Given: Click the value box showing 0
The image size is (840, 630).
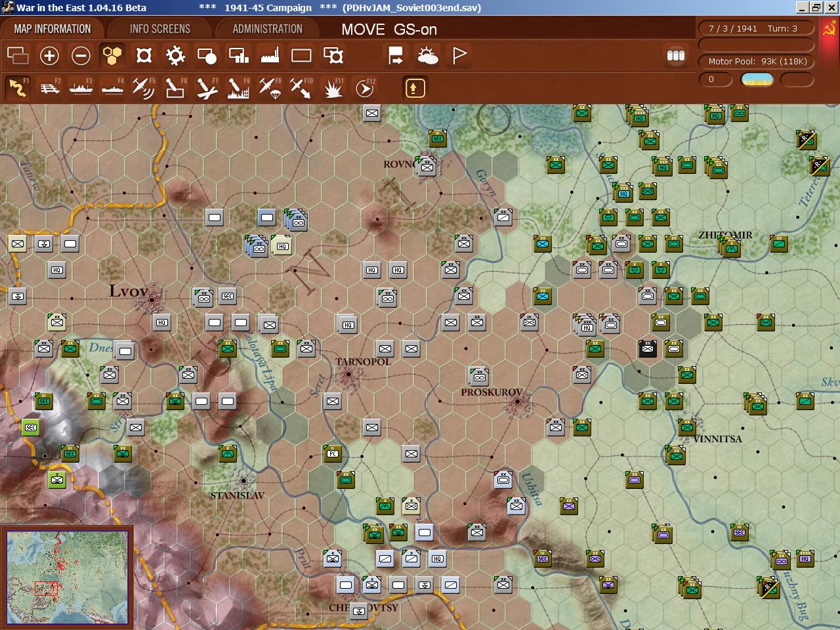Looking at the screenshot, I should 715,79.
